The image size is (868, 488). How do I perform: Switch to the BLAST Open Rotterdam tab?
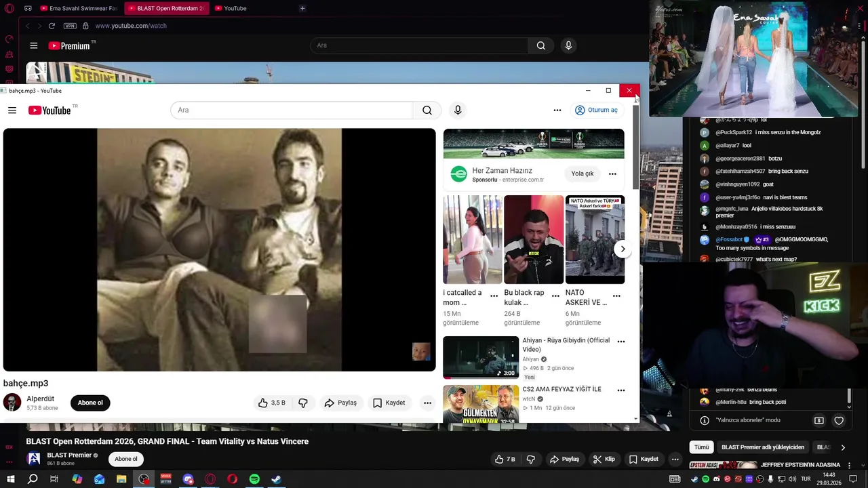pyautogui.click(x=166, y=8)
